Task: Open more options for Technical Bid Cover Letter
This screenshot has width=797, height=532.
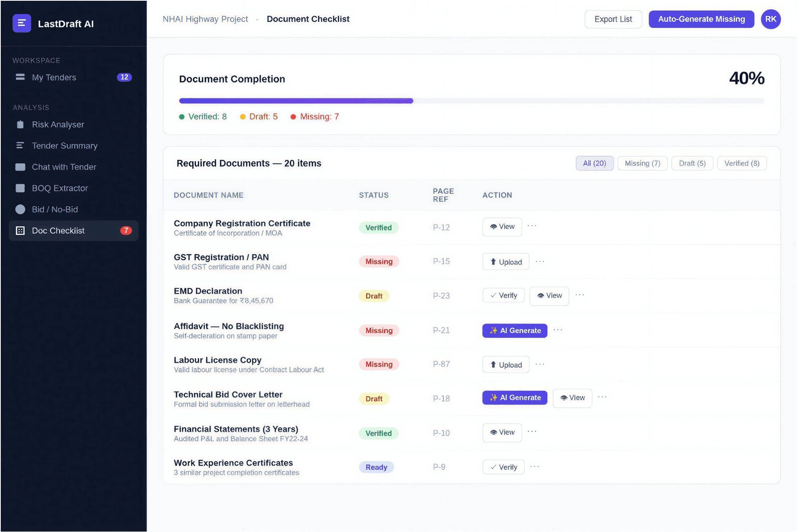Action: coord(603,397)
